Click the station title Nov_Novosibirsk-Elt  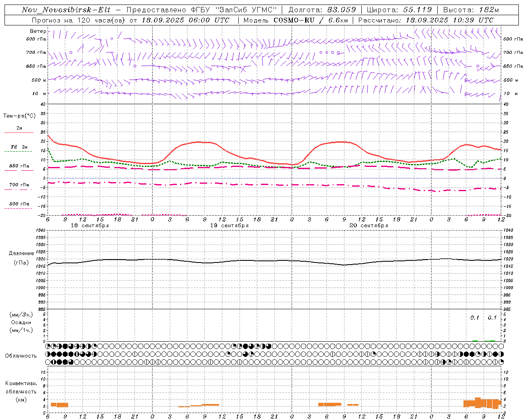(x=66, y=10)
